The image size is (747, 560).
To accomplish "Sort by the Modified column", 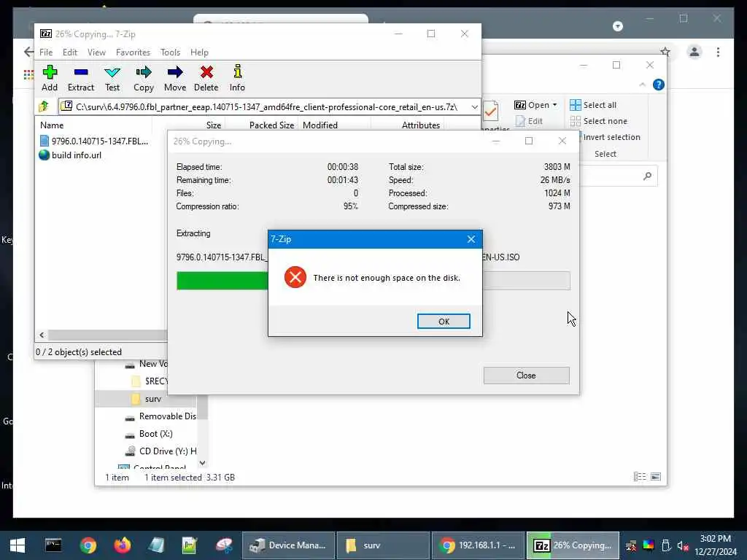I will [320, 125].
